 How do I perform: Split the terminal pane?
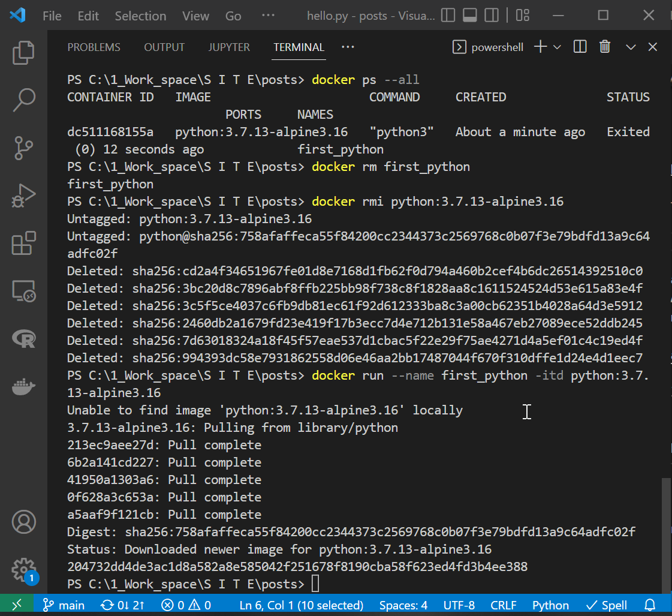pyautogui.click(x=579, y=46)
